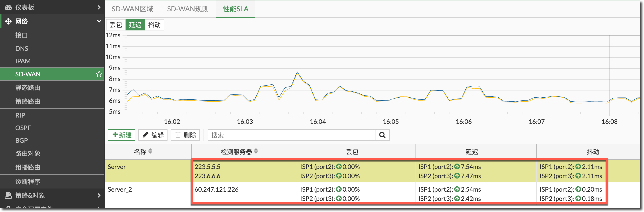Click ISP1 jitter status icon for Server_2

coord(578,190)
